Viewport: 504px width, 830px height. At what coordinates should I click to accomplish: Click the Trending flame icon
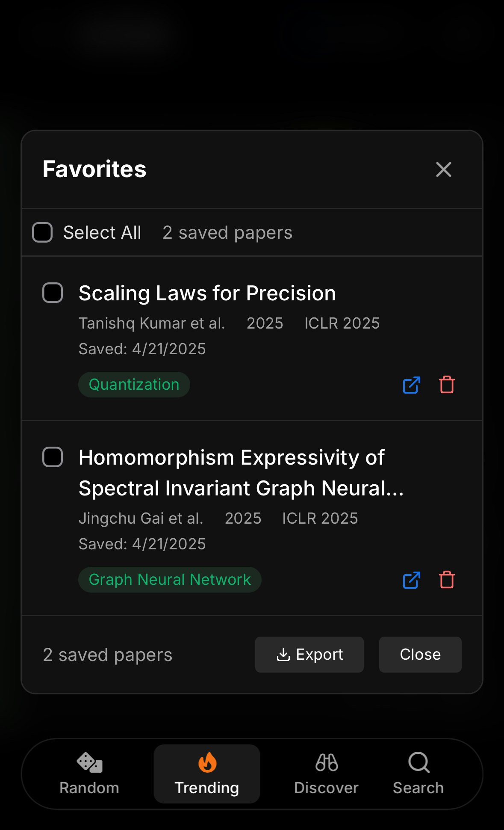207,762
